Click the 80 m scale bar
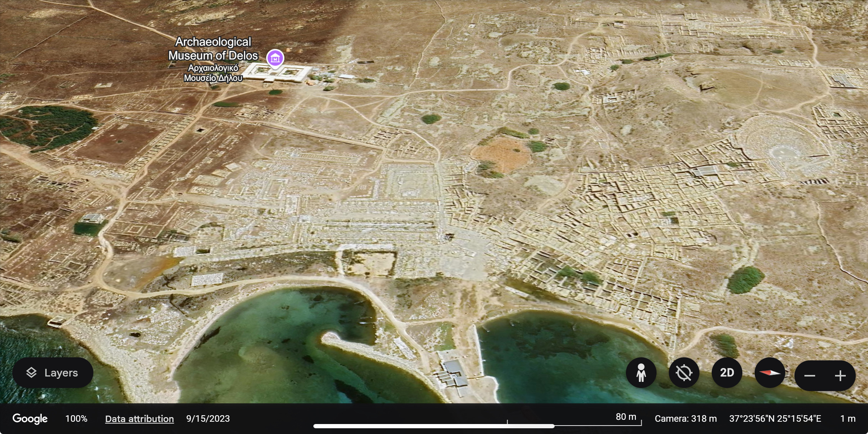 626,417
